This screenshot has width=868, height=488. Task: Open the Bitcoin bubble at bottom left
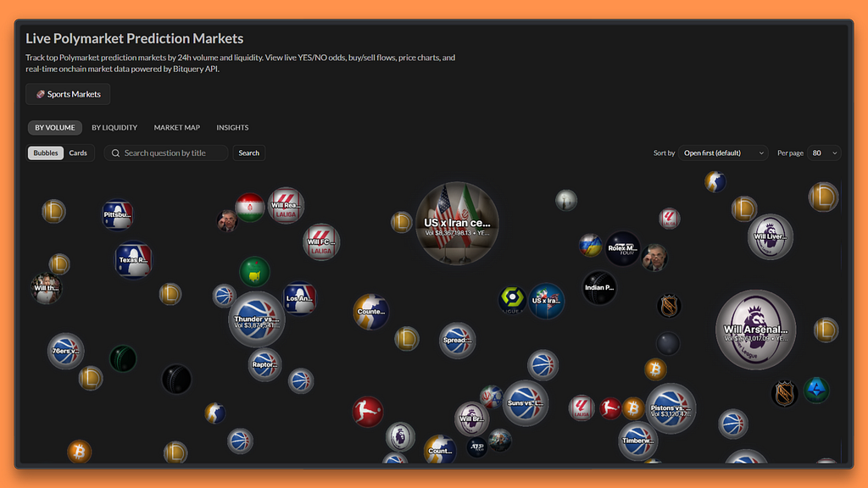click(79, 452)
